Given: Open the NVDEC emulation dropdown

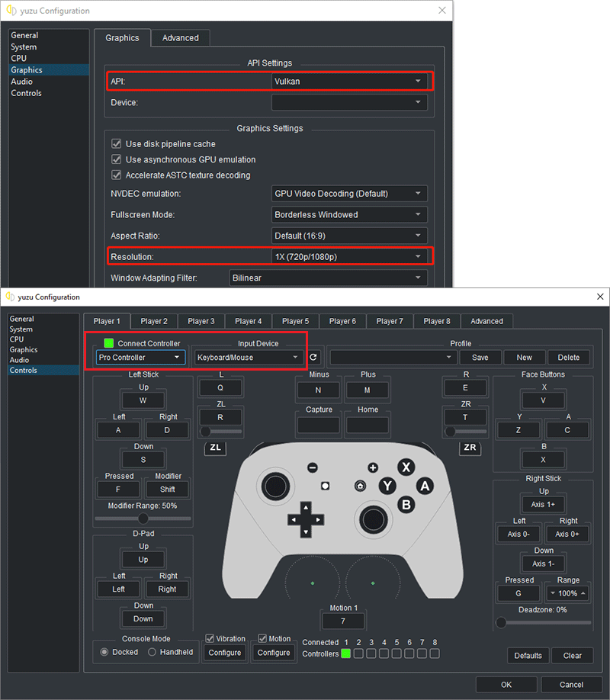Looking at the screenshot, I should [x=349, y=194].
